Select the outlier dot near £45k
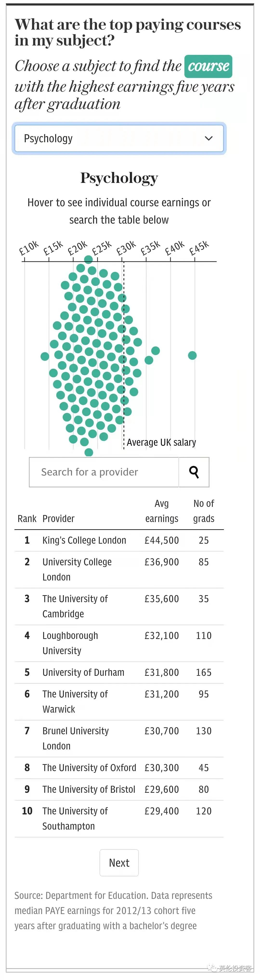The height and width of the screenshot is (980, 260). [192, 355]
